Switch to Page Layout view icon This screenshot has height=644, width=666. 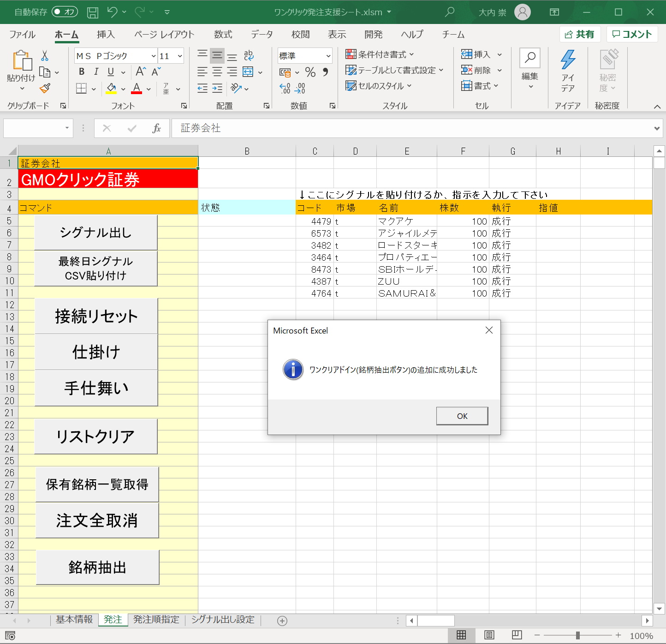click(x=489, y=635)
